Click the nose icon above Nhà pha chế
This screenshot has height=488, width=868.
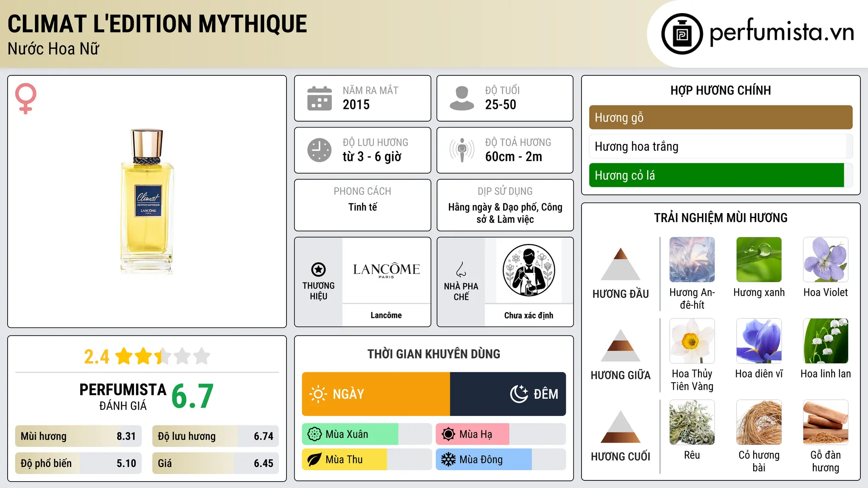coord(461,269)
